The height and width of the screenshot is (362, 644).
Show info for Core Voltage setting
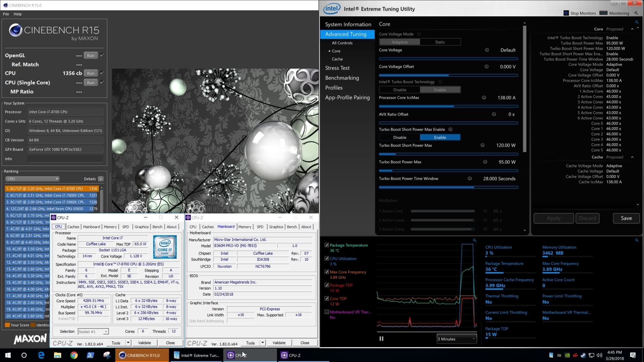coord(487,50)
